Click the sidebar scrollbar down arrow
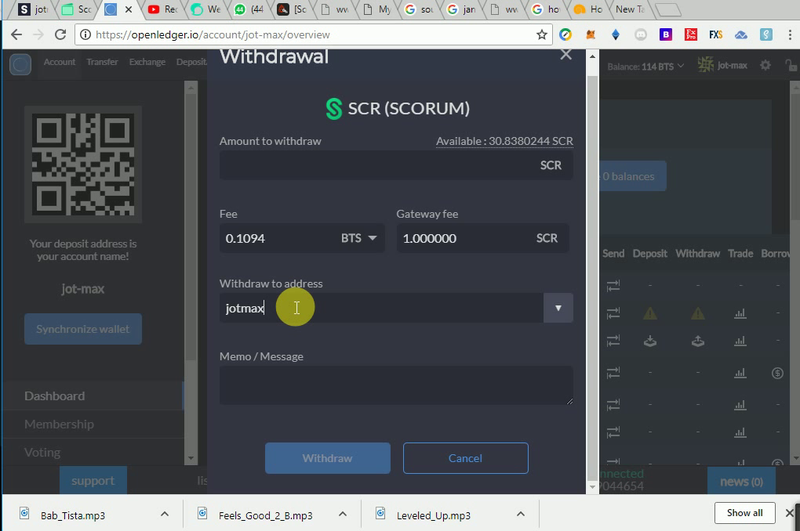 coord(191,458)
